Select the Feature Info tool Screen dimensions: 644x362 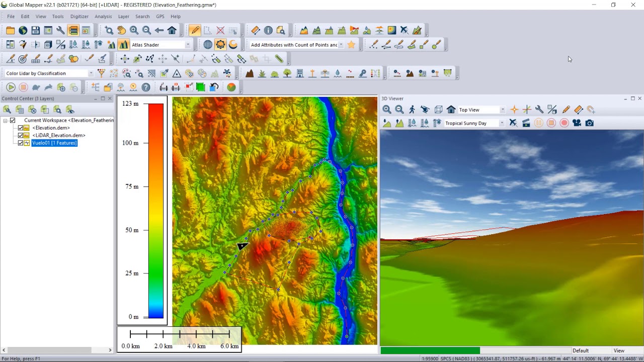point(268,31)
